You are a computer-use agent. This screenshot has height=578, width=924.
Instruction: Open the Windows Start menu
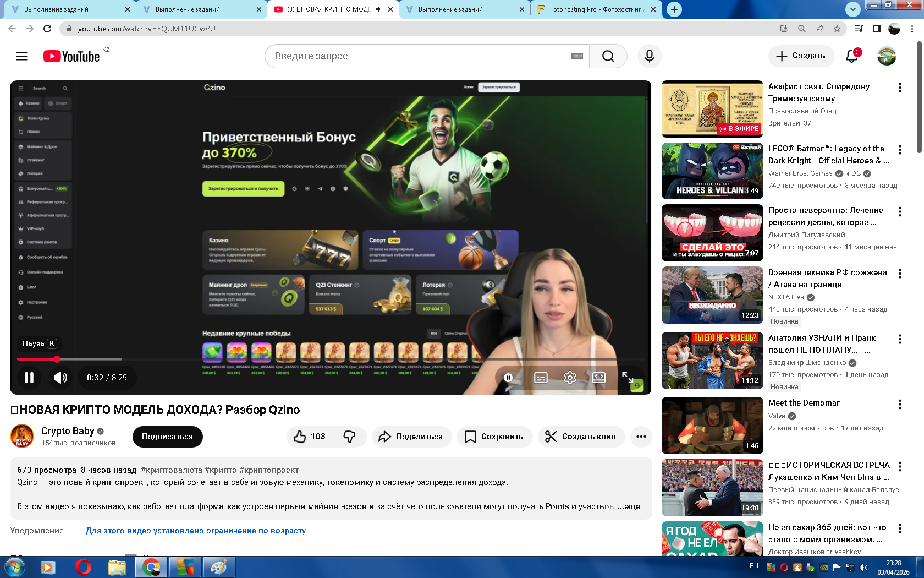(x=14, y=567)
